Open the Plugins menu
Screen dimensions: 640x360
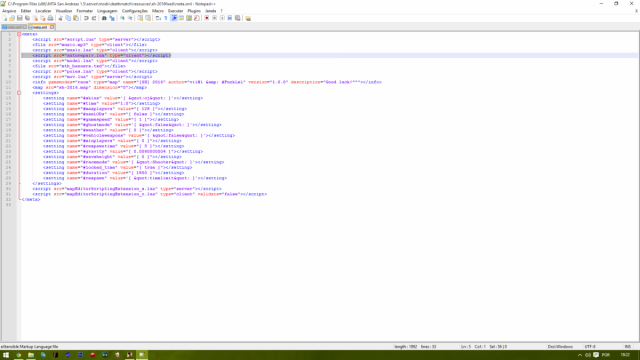point(194,11)
